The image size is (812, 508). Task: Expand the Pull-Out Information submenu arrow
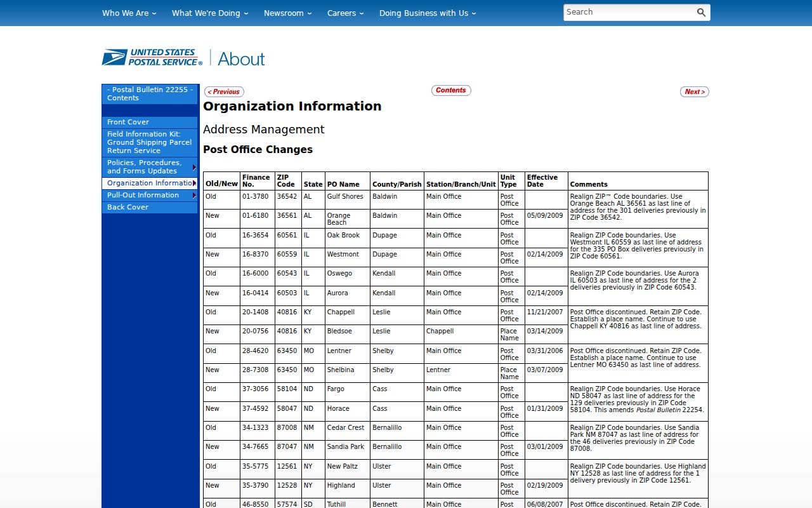[194, 195]
